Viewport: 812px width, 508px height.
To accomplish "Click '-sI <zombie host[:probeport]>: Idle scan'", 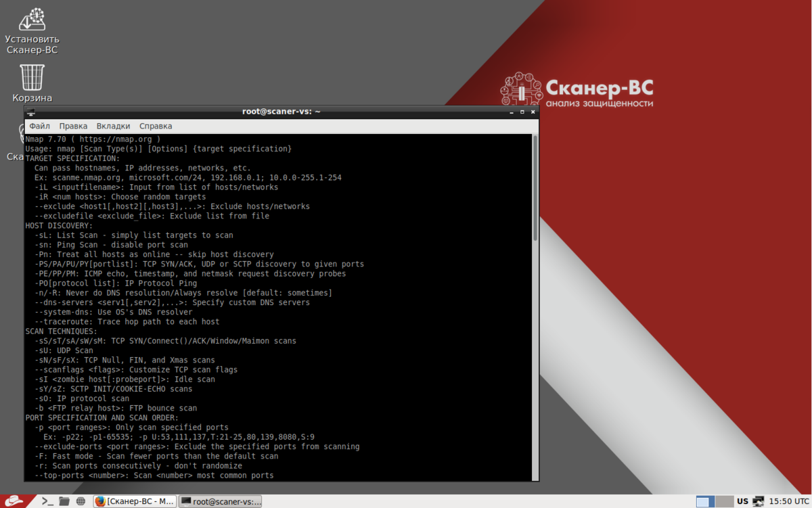I will click(x=125, y=379).
